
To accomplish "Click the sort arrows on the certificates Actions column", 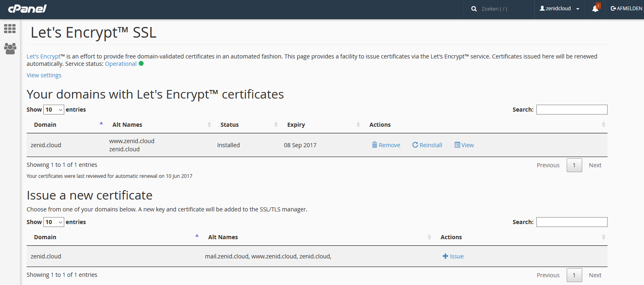I will (603, 125).
